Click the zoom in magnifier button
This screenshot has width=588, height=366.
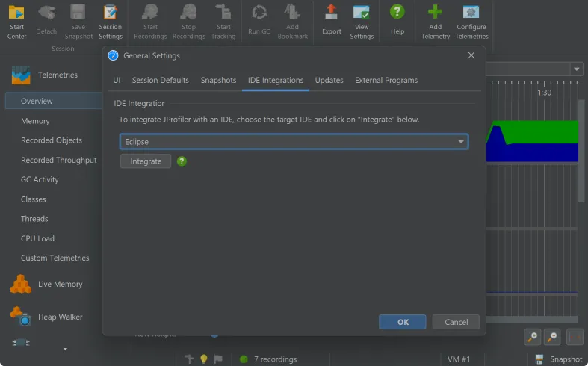532,337
